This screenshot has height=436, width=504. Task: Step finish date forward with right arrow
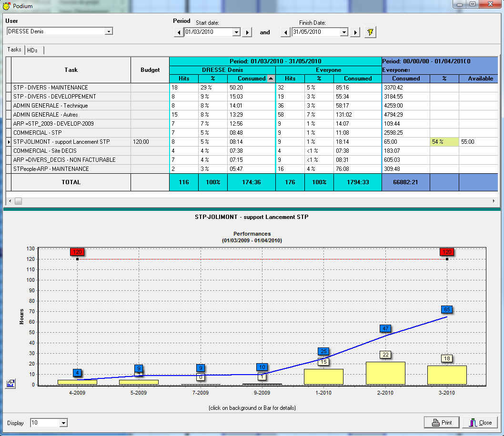click(355, 32)
